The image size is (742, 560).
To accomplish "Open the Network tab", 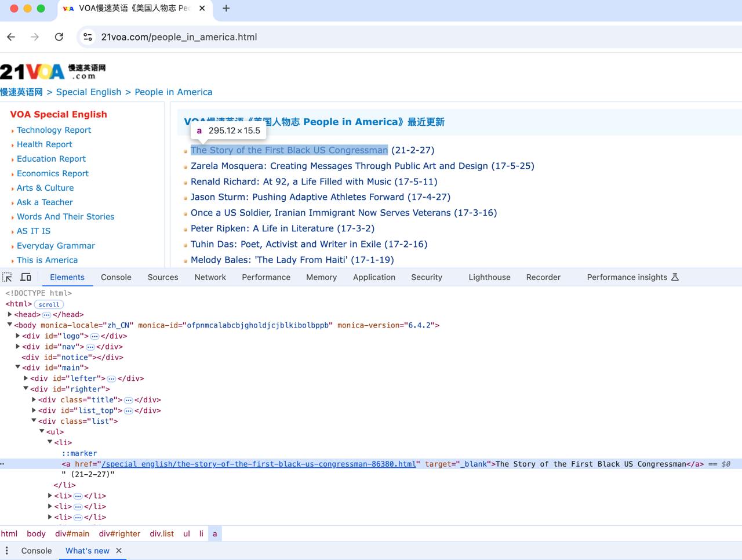I will pos(210,277).
